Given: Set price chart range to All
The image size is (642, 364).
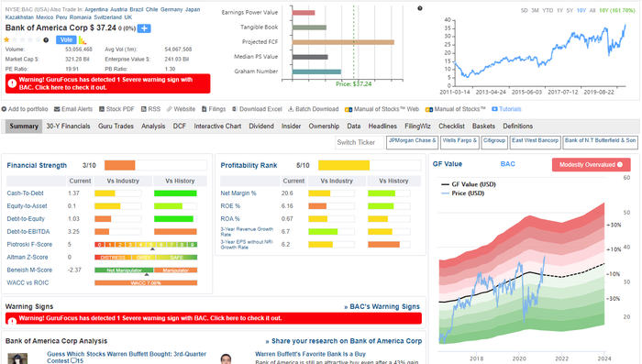Looking at the screenshot, I should (592, 11).
